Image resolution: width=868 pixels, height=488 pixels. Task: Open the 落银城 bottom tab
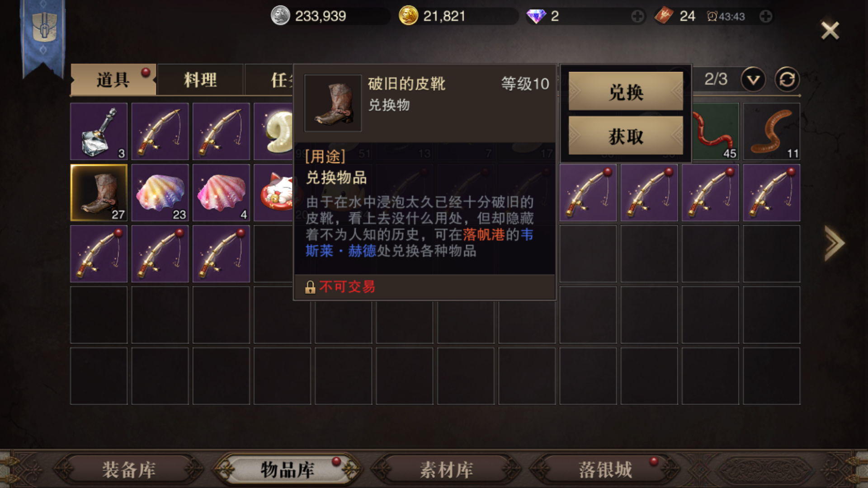pyautogui.click(x=605, y=470)
